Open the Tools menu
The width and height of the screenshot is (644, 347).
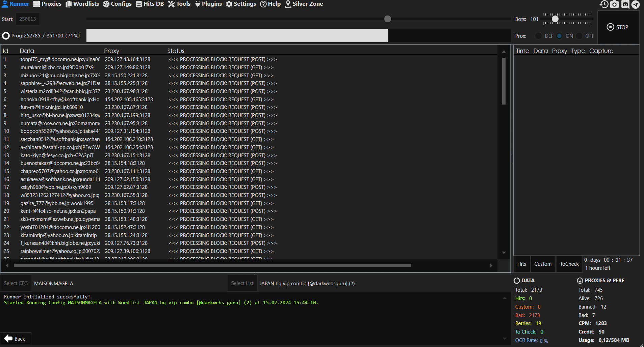179,4
